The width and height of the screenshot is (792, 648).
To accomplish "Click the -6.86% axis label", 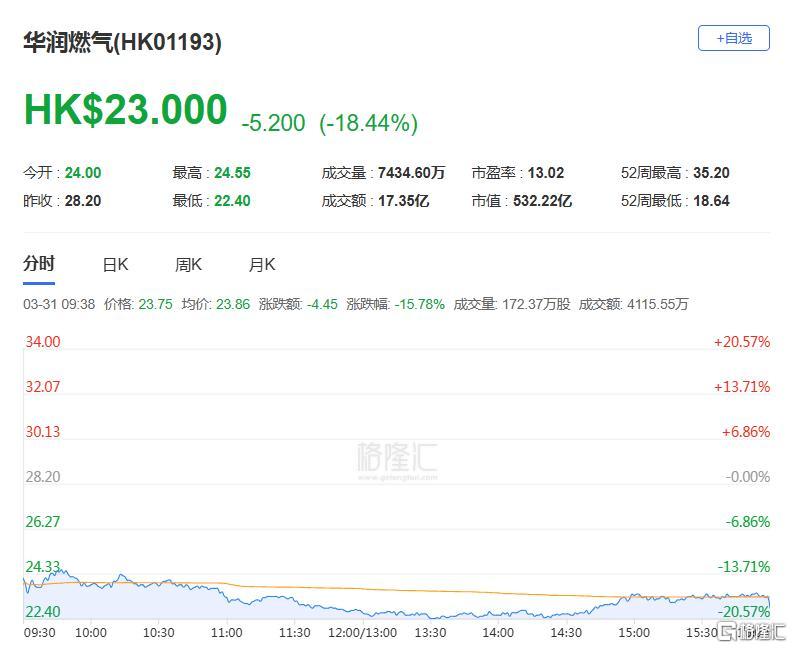I will click(x=748, y=522).
